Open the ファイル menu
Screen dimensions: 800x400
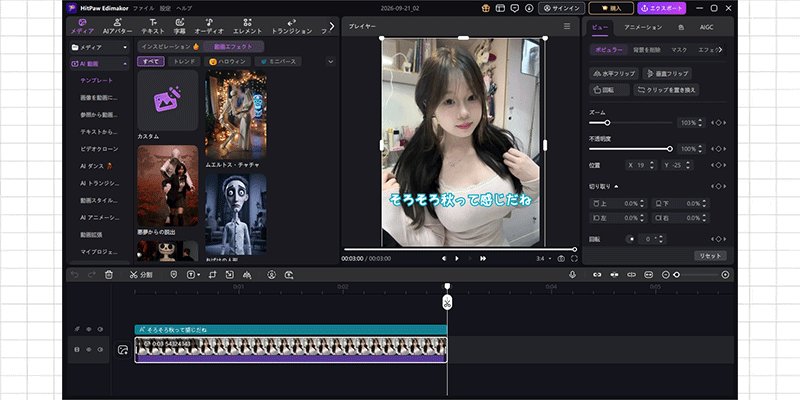(143, 8)
